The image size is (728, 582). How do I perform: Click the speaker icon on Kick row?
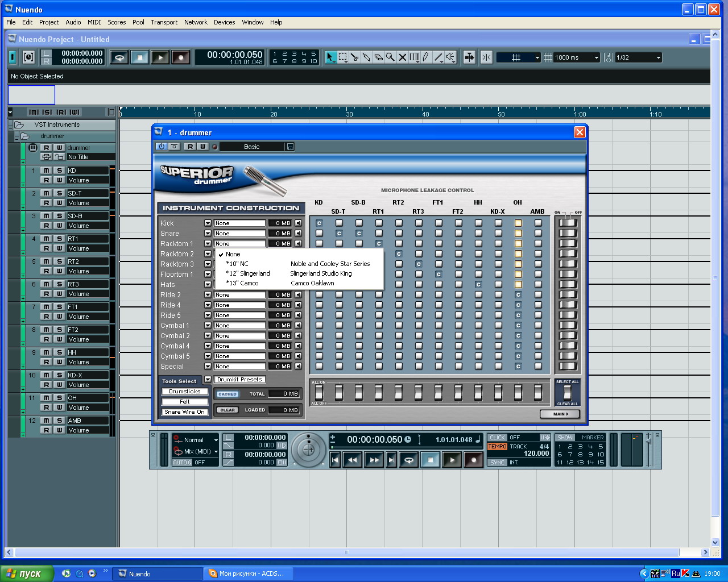tap(298, 223)
